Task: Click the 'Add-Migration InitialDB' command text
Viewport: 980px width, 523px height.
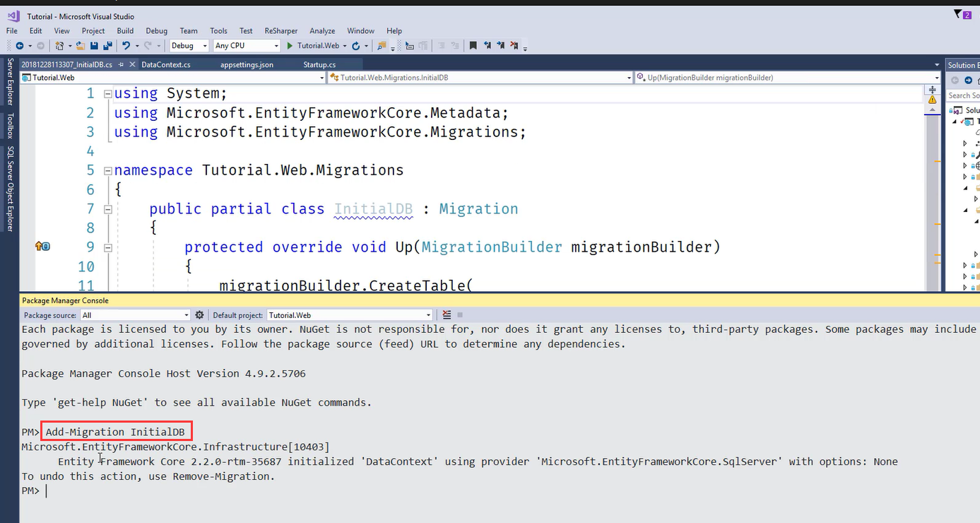Action: (x=115, y=432)
